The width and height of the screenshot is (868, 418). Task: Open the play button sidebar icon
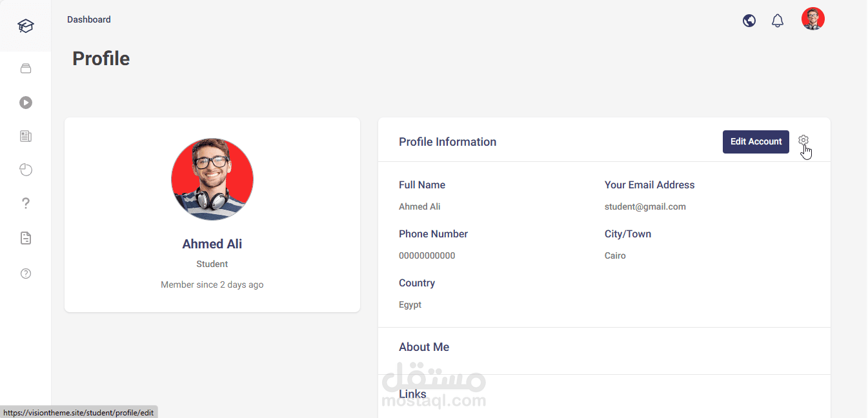point(26,103)
